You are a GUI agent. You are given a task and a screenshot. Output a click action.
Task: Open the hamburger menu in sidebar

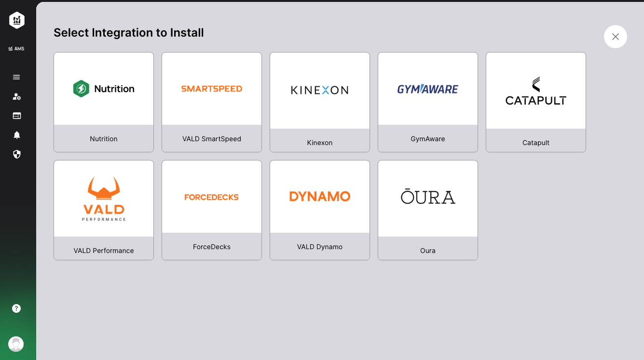click(x=16, y=77)
